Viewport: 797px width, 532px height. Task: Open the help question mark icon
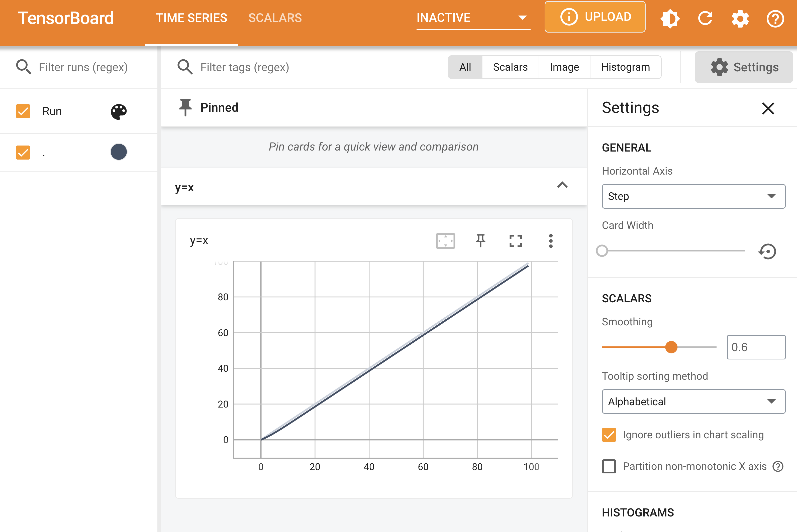(x=775, y=19)
